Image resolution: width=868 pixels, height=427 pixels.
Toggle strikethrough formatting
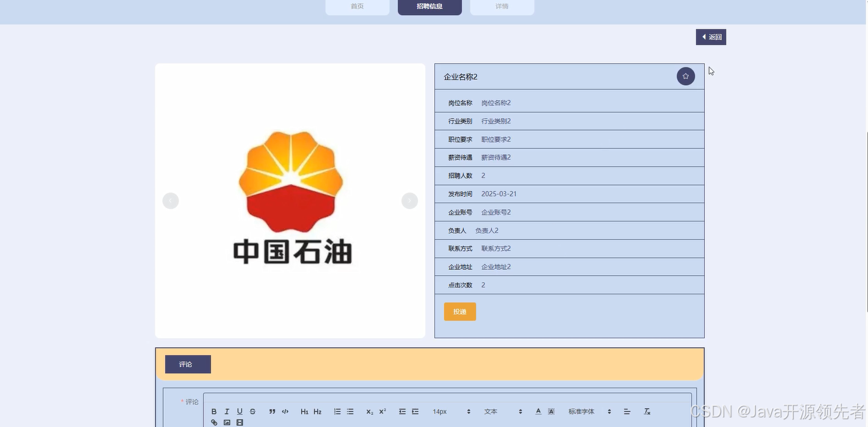[x=252, y=411]
